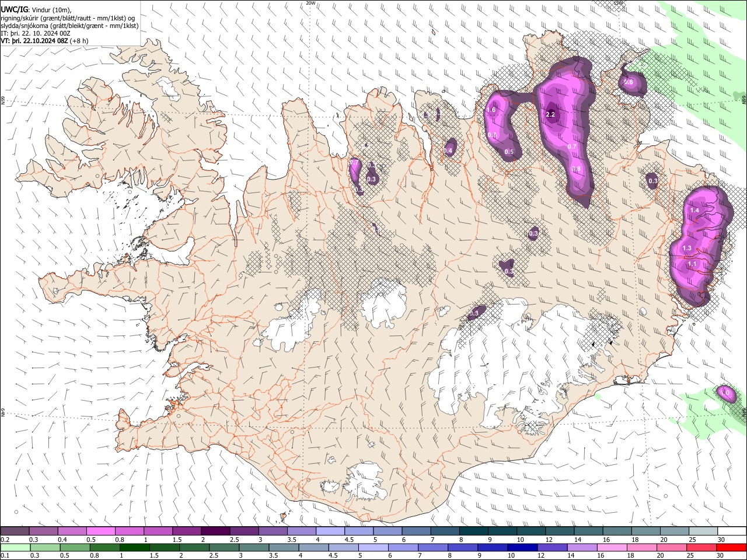The image size is (747, 560).
Task: Pick the dark teal swatch between 8 and 9
Action: pyautogui.click(x=474, y=531)
